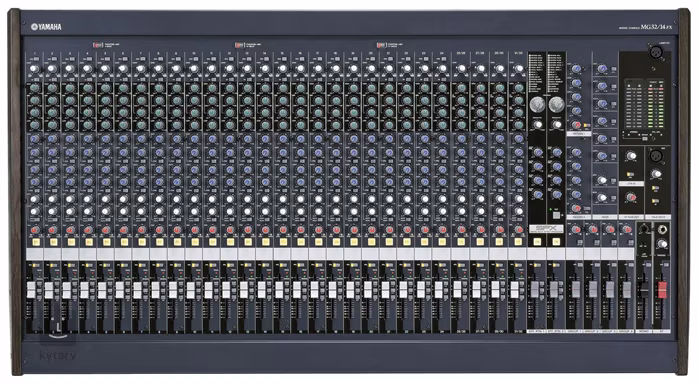
Task: Toggle the phantom +48V switch for channels 17-24
Action: [381, 45]
